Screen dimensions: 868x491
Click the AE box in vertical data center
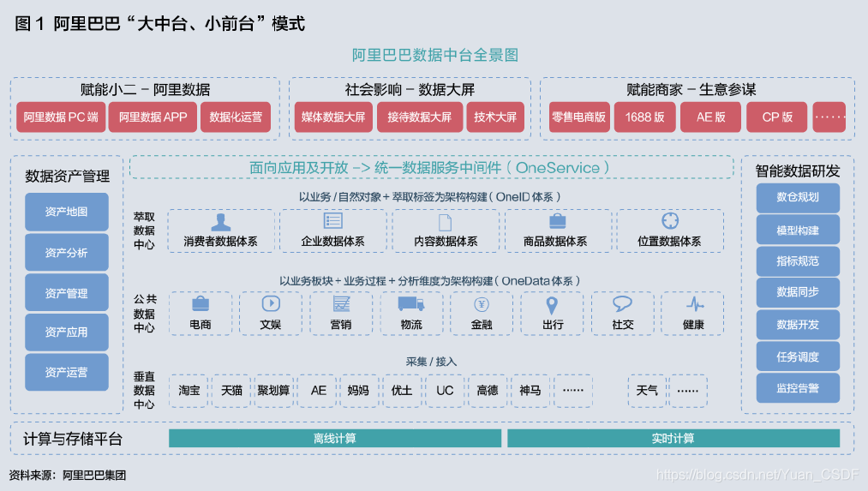click(318, 391)
